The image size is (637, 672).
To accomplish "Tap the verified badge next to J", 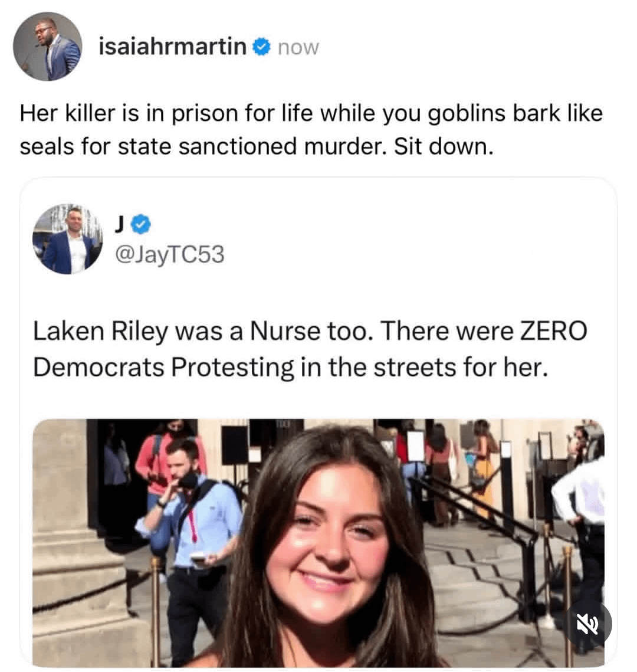I will pos(140,225).
